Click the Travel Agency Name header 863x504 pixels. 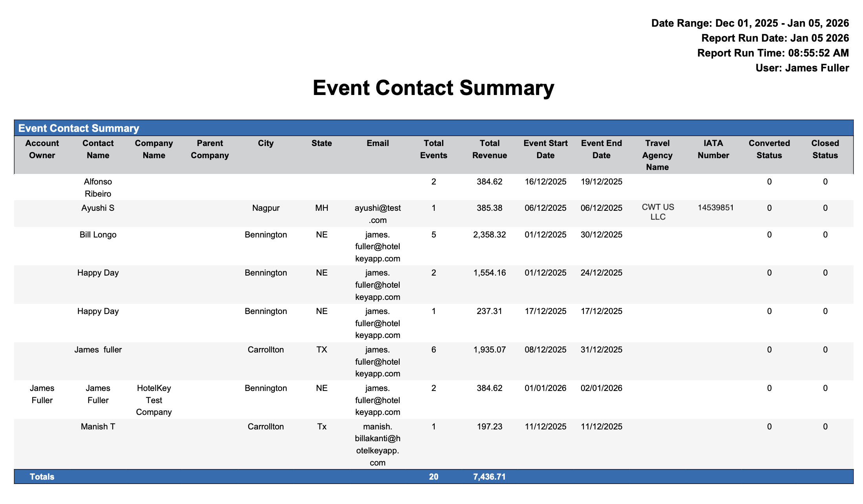pyautogui.click(x=657, y=155)
